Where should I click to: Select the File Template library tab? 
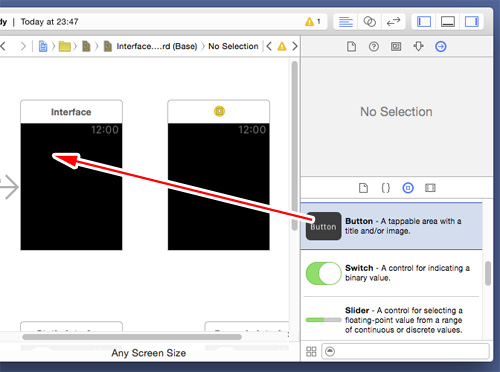[x=363, y=188]
